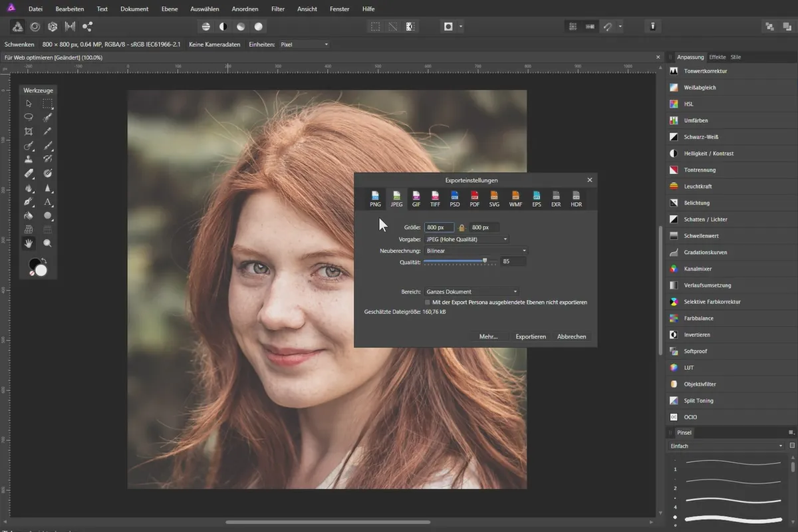Switch to the Develop Persona icon
The height and width of the screenshot is (532, 798).
tap(53, 27)
